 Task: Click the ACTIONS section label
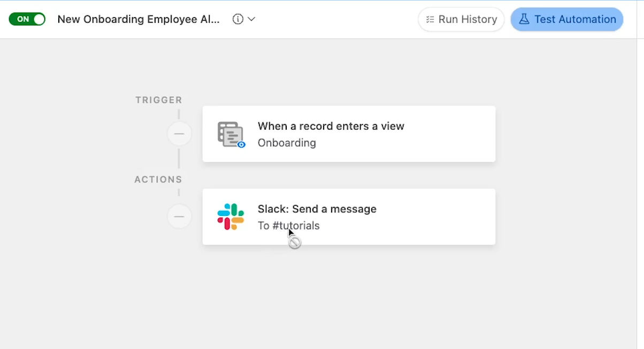tap(158, 180)
